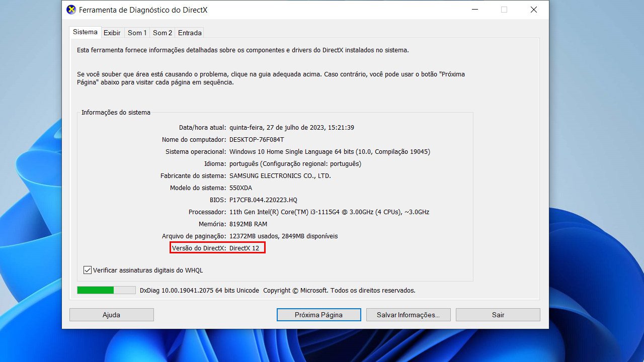This screenshot has height=362, width=644.
Task: Click the Arquivo de paginação label
Action: click(x=194, y=236)
